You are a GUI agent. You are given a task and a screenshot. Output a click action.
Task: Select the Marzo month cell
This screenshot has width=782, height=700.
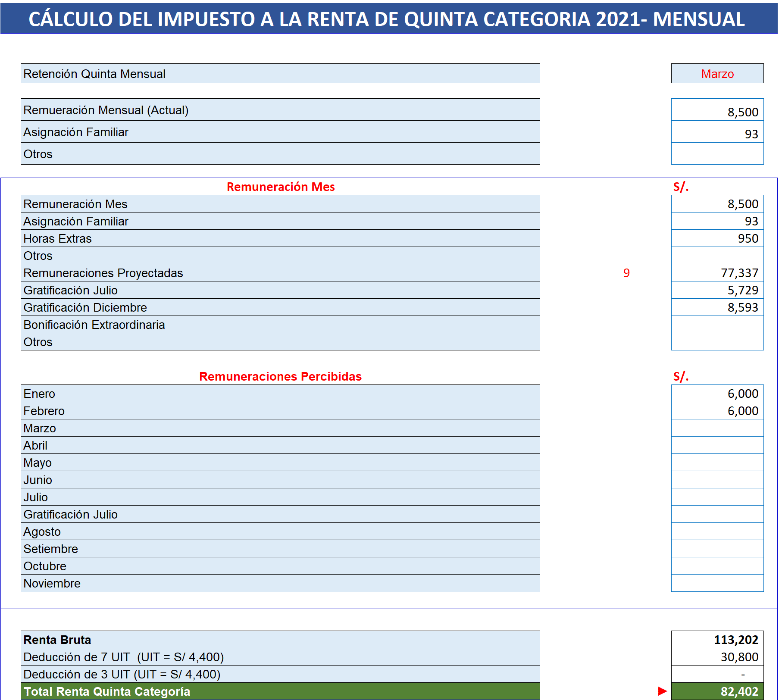click(717, 74)
